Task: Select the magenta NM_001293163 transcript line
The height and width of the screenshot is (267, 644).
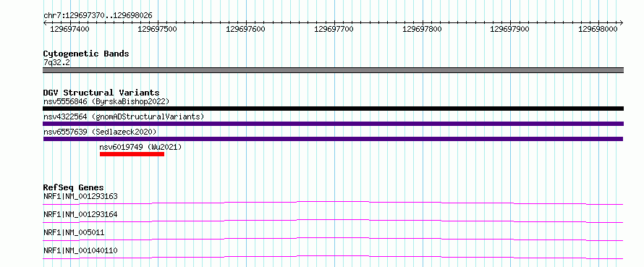Action: 333,203
